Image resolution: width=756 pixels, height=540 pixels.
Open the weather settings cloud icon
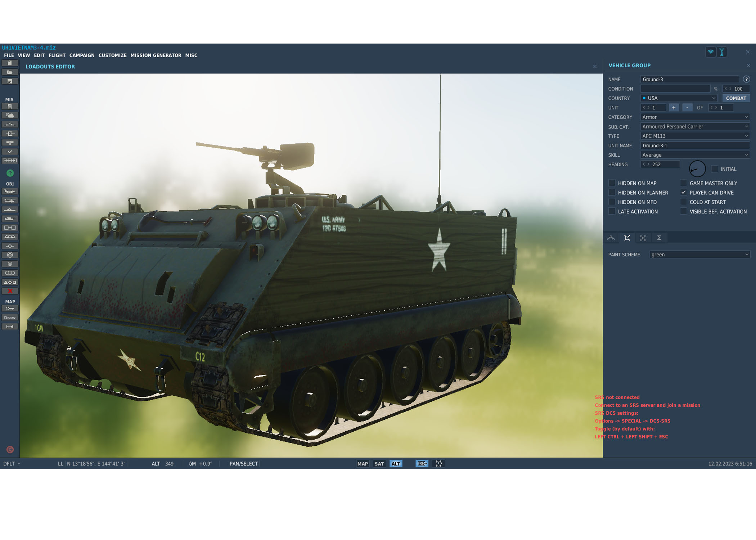(x=10, y=116)
